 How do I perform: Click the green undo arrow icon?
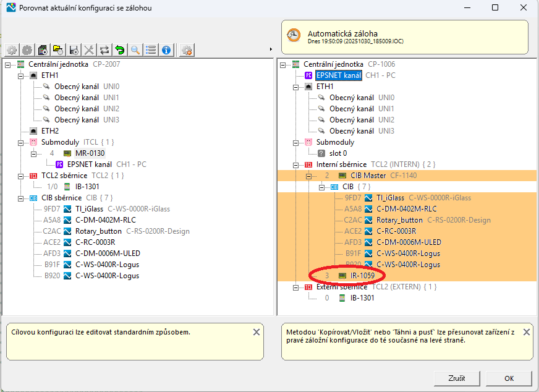click(120, 50)
